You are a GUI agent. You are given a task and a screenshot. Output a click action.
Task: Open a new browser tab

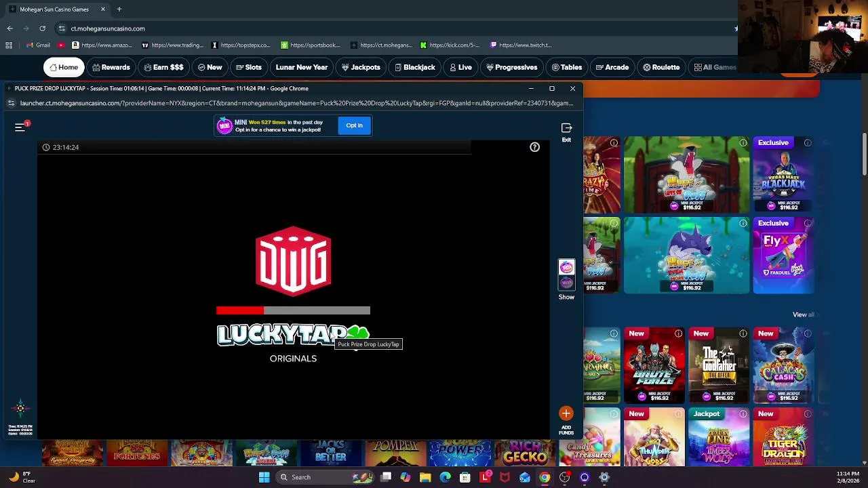pos(119,9)
